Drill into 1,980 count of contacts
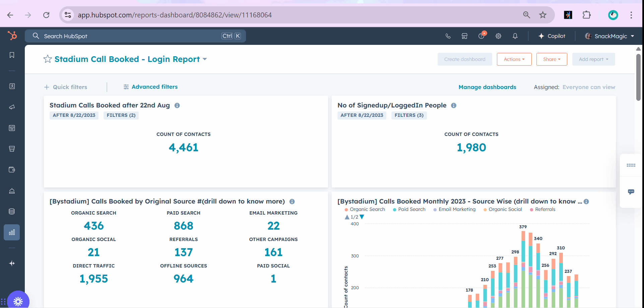This screenshot has height=308, width=644. (471, 148)
